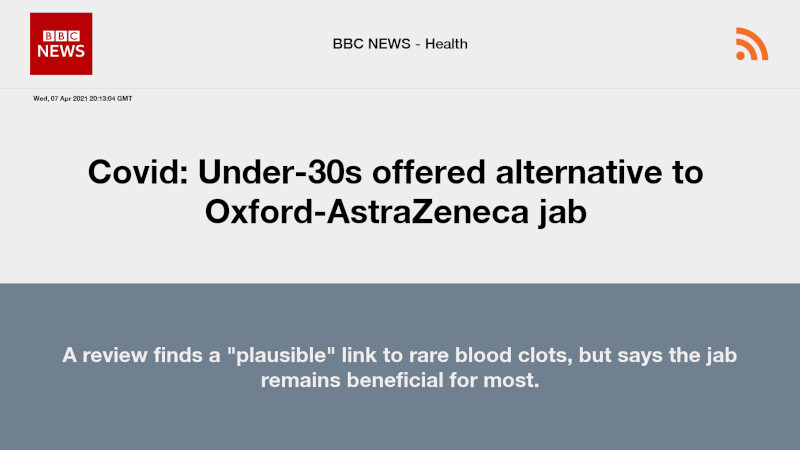This screenshot has width=800, height=450.
Task: Open the orange RSS feed icon
Action: (x=752, y=44)
